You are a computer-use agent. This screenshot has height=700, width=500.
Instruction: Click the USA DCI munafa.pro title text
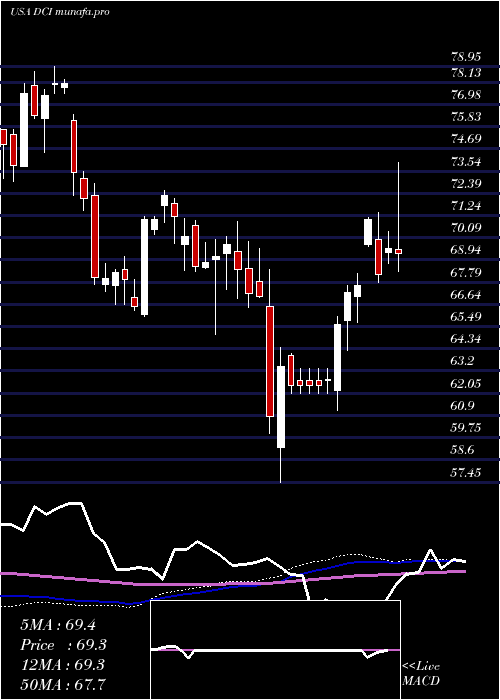[59, 12]
